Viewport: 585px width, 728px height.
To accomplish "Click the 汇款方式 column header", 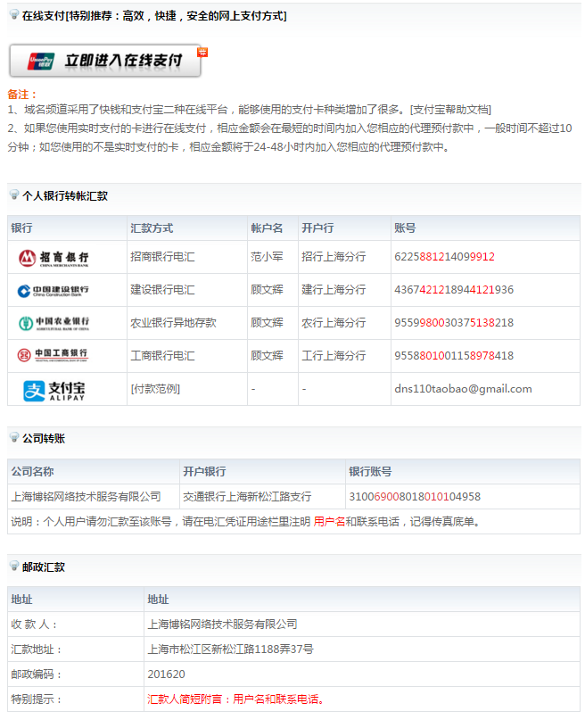I will [152, 228].
